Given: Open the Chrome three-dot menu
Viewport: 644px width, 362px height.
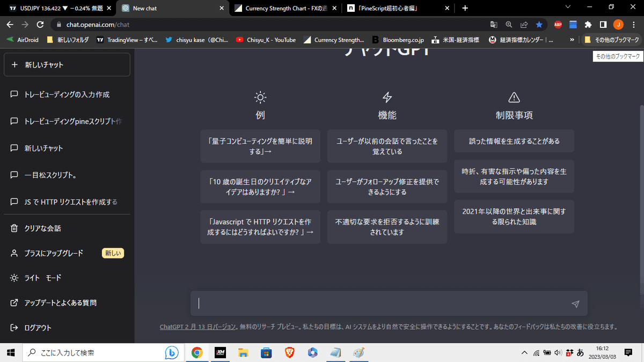Looking at the screenshot, I should click(x=633, y=25).
